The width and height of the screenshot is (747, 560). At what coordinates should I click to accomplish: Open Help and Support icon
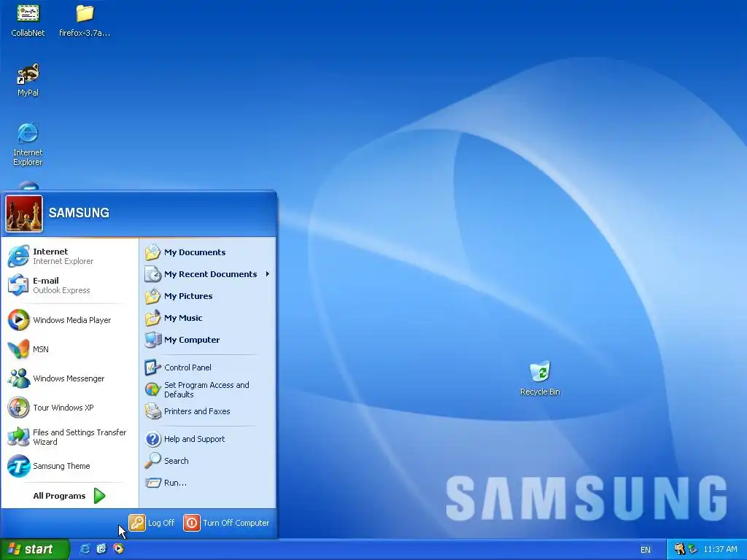[152, 438]
